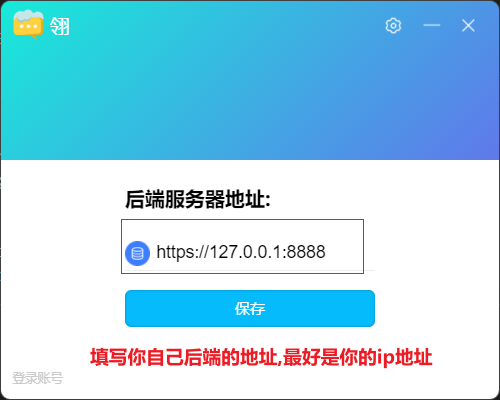
Task: Return to account login via 登录账号
Action: click(37, 378)
